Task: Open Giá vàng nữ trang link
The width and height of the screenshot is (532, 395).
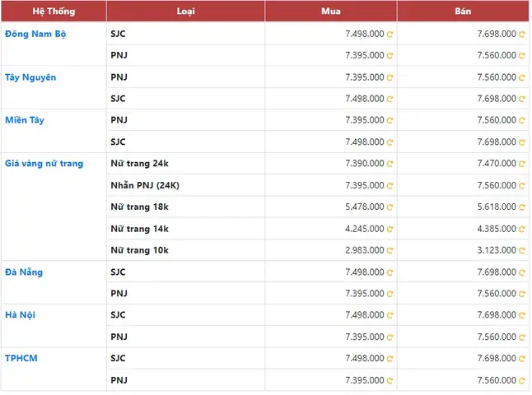Action: 44,164
